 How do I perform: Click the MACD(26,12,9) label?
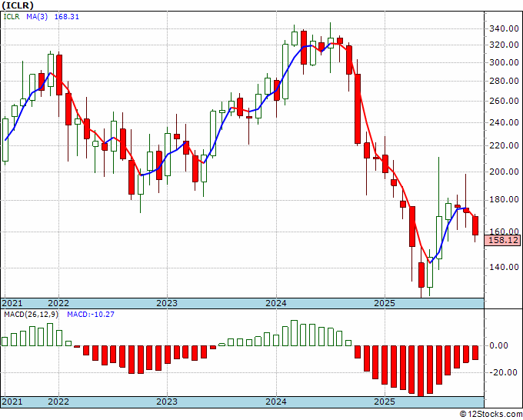click(31, 315)
